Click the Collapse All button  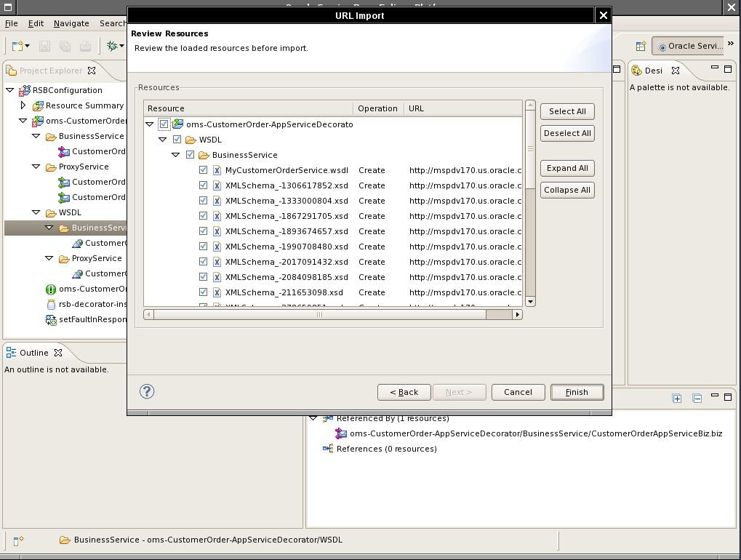click(x=567, y=190)
